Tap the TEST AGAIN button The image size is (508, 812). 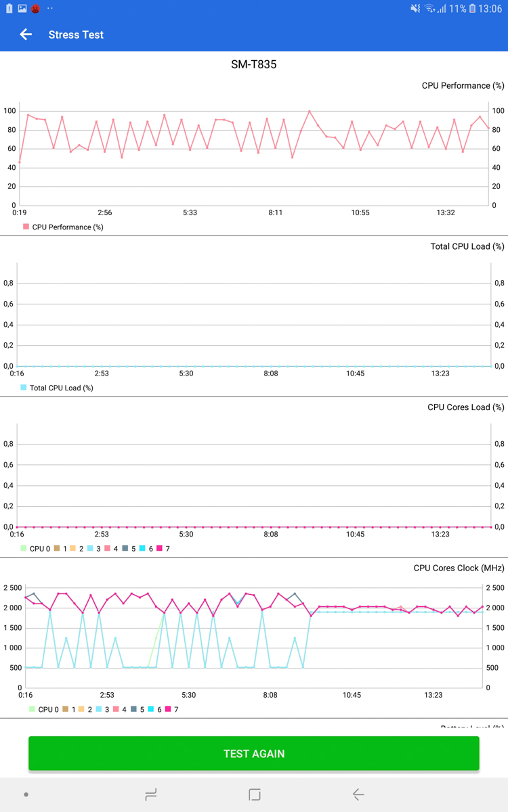pyautogui.click(x=254, y=753)
